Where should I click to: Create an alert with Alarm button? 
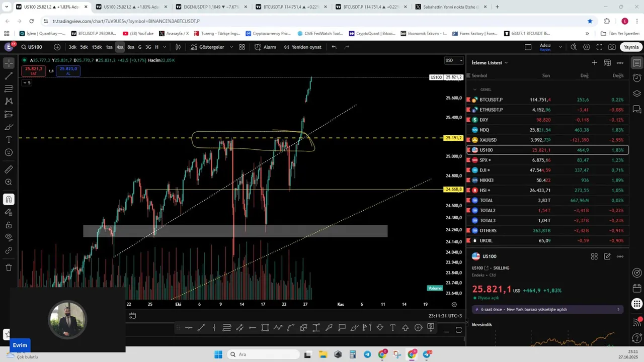point(265,47)
